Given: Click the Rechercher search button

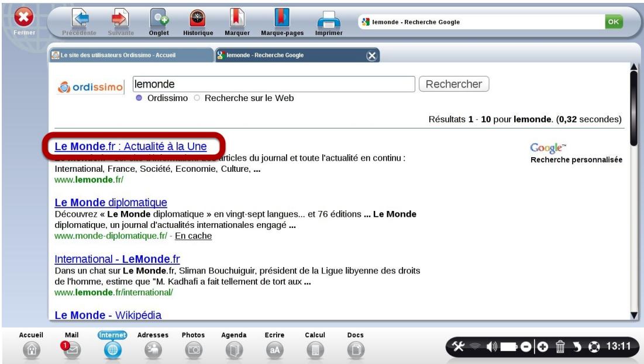Looking at the screenshot, I should (x=454, y=84).
